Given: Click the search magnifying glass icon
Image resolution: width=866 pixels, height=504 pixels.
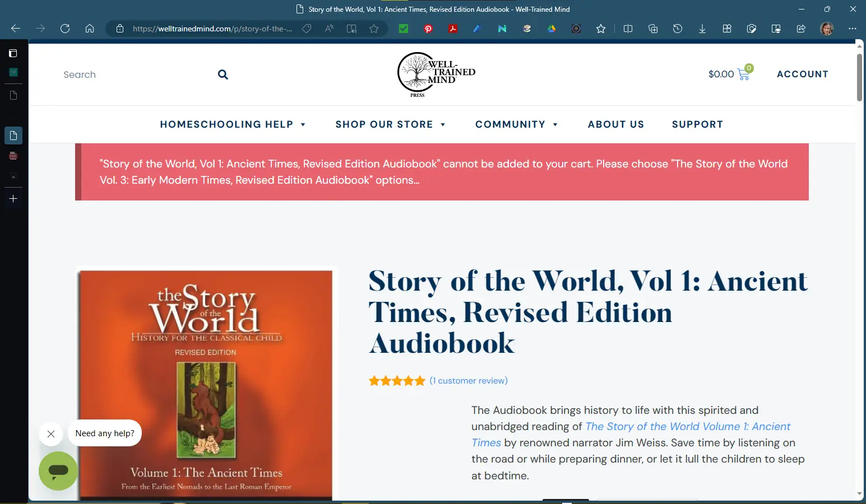Looking at the screenshot, I should pyautogui.click(x=223, y=74).
